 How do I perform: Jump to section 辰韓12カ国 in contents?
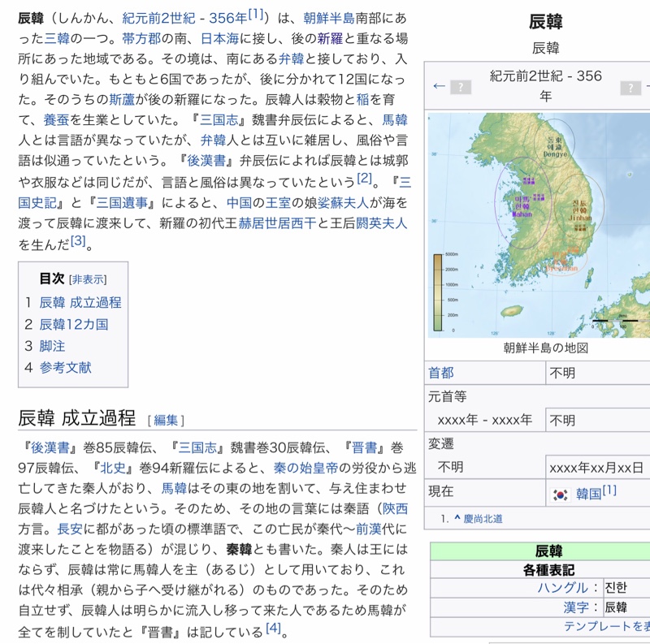click(x=74, y=324)
